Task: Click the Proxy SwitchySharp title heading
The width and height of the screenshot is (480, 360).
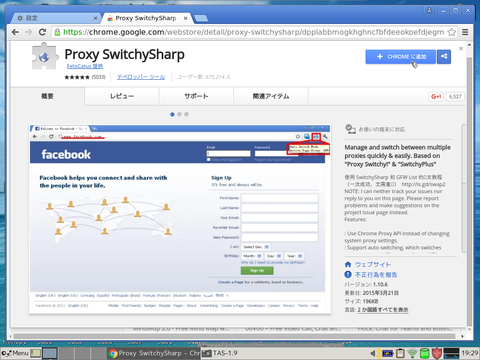Action: (x=124, y=54)
